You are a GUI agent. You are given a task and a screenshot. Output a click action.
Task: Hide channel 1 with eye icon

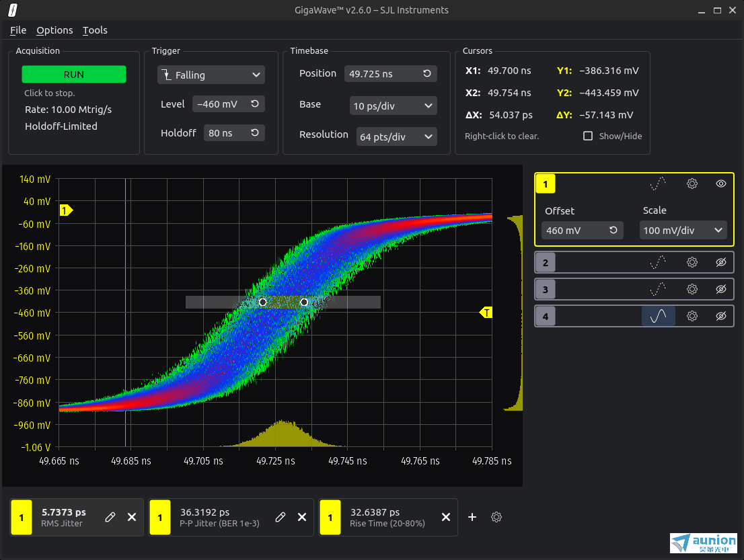(721, 184)
